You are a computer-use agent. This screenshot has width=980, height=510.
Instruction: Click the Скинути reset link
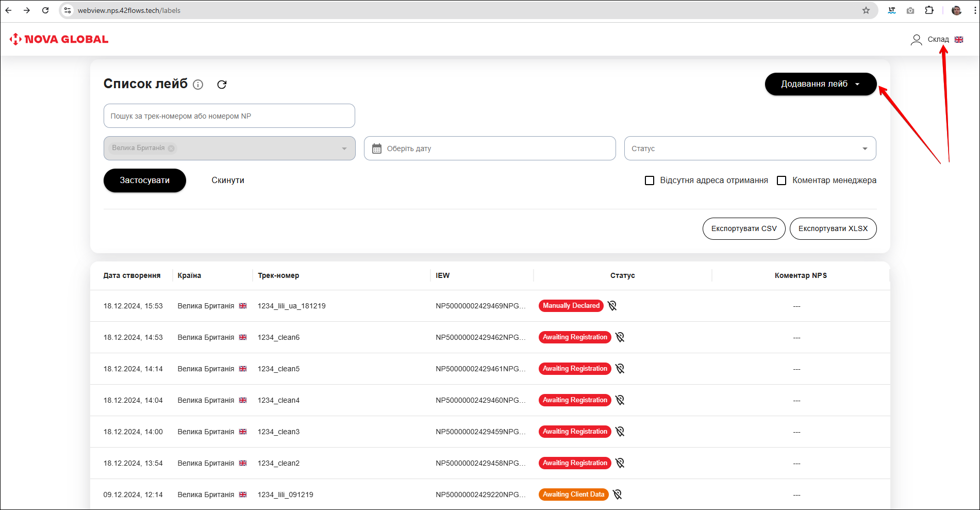228,180
